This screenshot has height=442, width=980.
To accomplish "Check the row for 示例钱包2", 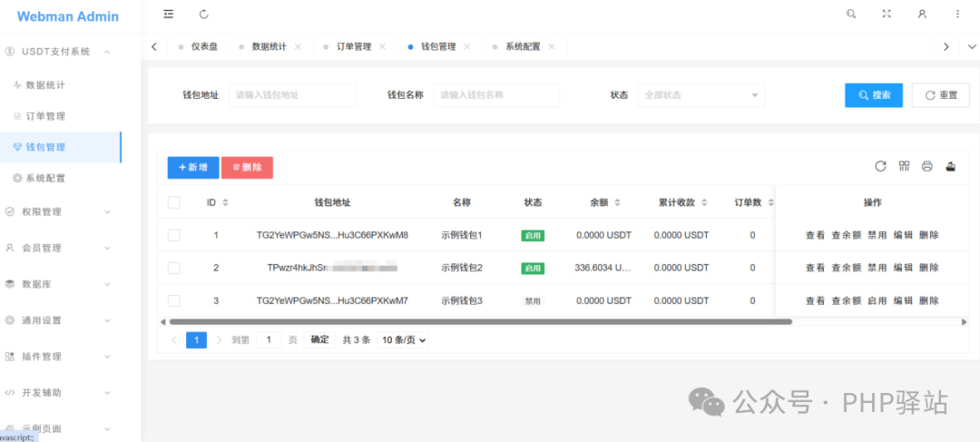I will pyautogui.click(x=173, y=268).
